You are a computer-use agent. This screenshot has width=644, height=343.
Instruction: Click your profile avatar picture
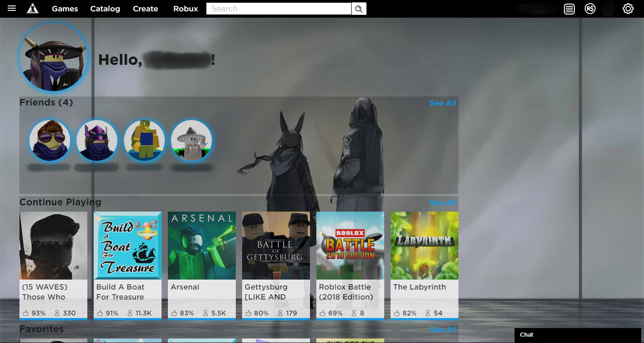(x=53, y=57)
